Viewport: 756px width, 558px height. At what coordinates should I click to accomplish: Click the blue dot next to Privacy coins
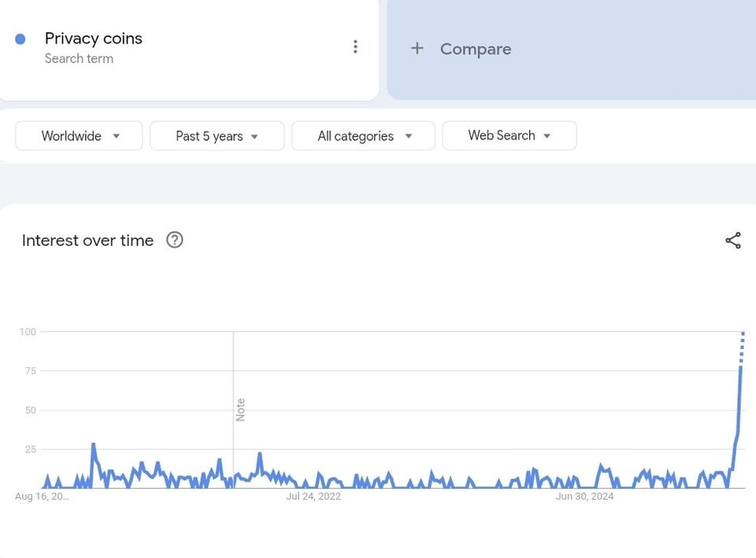click(x=20, y=39)
